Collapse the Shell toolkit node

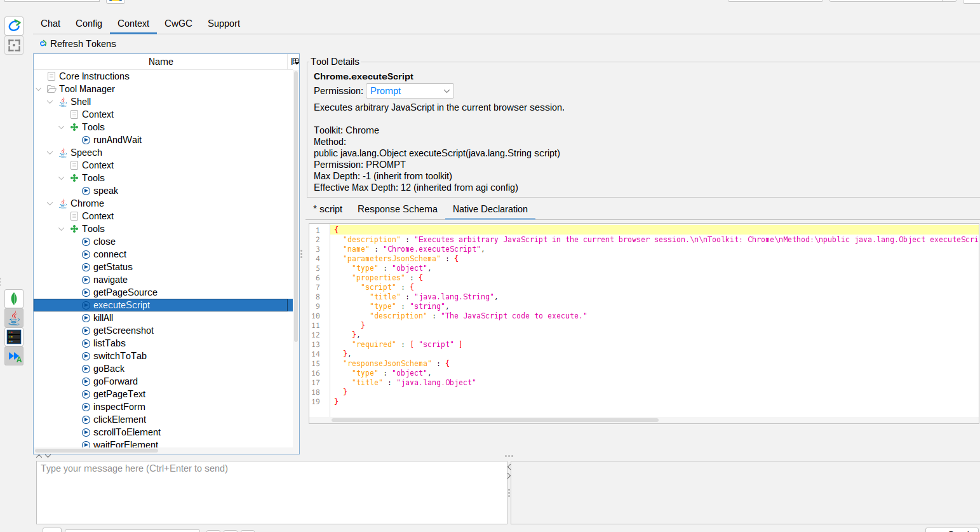(x=50, y=102)
